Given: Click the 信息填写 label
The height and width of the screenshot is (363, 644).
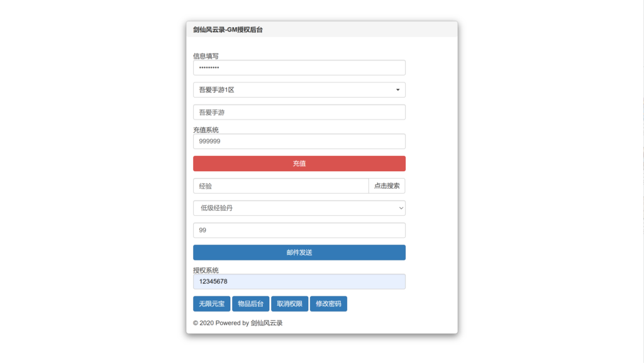Looking at the screenshot, I should (206, 56).
